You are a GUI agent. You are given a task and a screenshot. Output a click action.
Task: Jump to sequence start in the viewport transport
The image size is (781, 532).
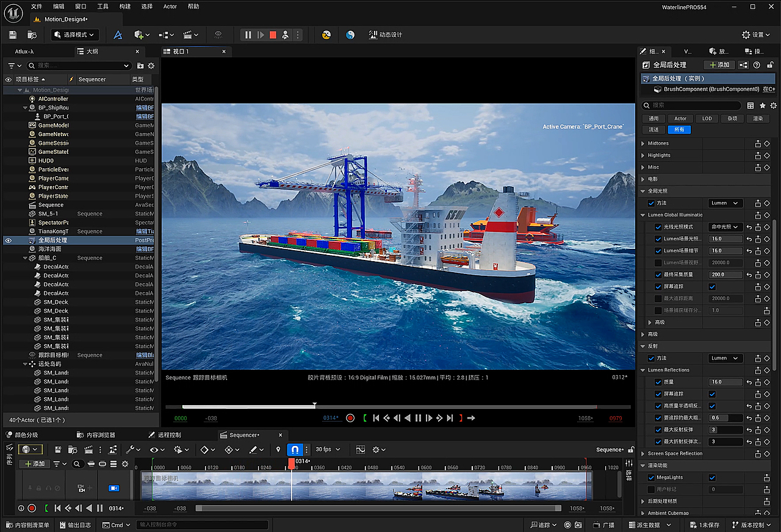click(376, 418)
